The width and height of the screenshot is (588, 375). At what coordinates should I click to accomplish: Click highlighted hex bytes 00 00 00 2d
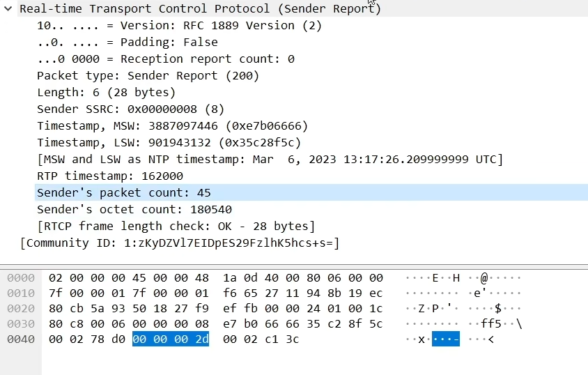171,339
